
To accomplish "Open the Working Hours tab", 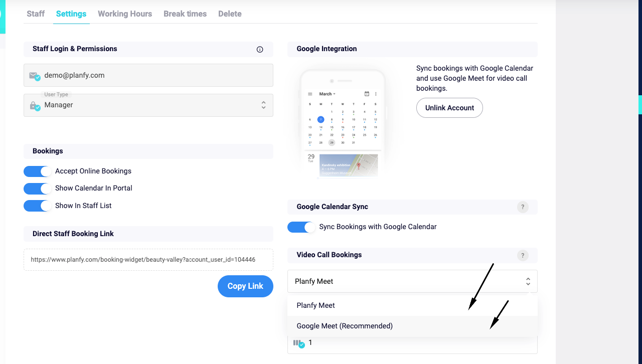I will click(125, 14).
